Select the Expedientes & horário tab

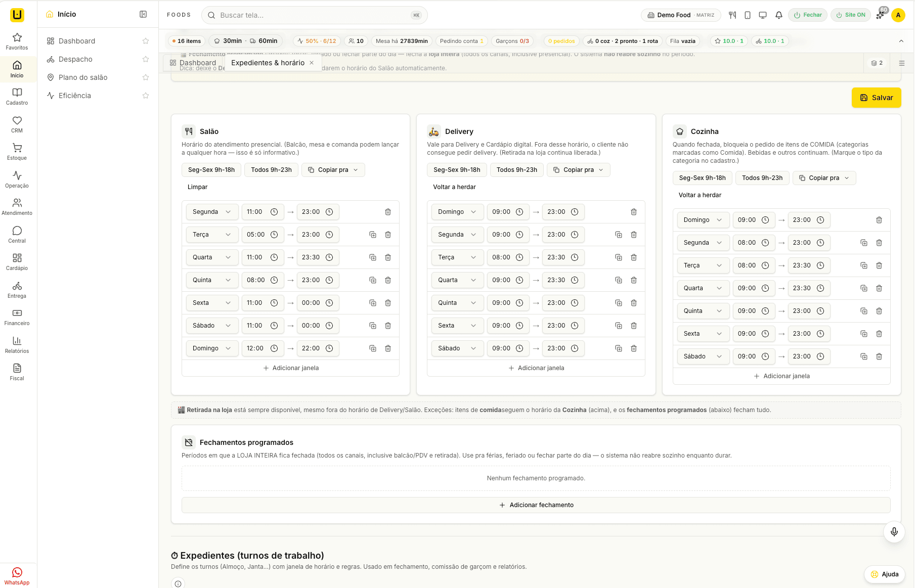pyautogui.click(x=268, y=63)
